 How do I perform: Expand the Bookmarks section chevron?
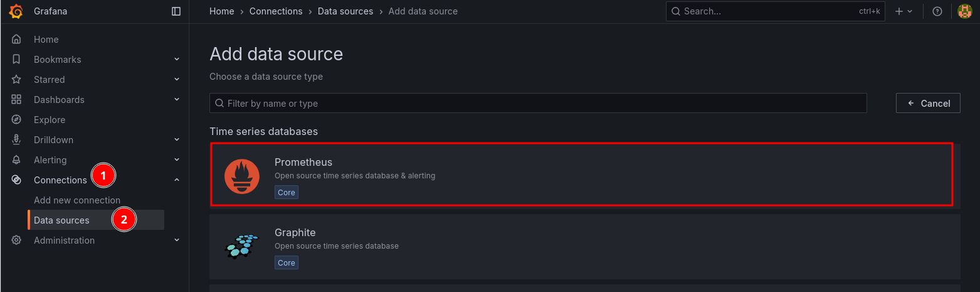tap(177, 60)
